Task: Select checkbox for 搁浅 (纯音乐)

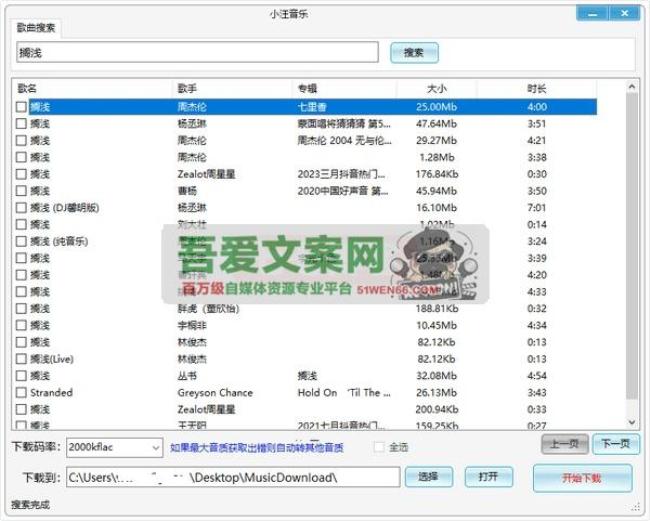Action: [21, 241]
